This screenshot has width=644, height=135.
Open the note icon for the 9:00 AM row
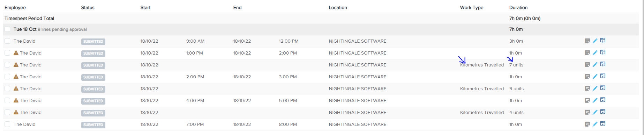click(587, 41)
